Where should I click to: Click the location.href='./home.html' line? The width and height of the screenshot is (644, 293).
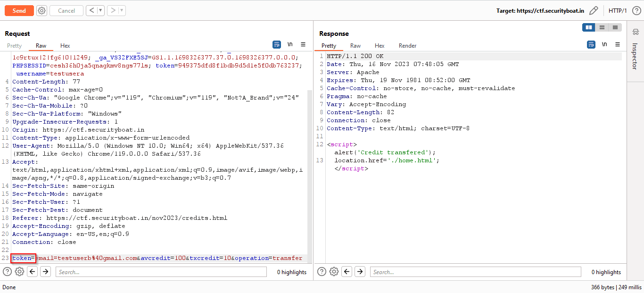point(387,160)
